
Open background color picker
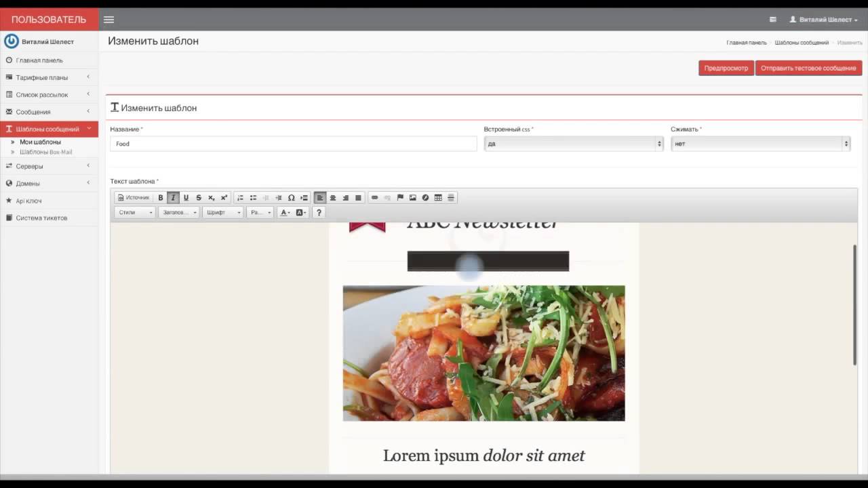pos(301,213)
